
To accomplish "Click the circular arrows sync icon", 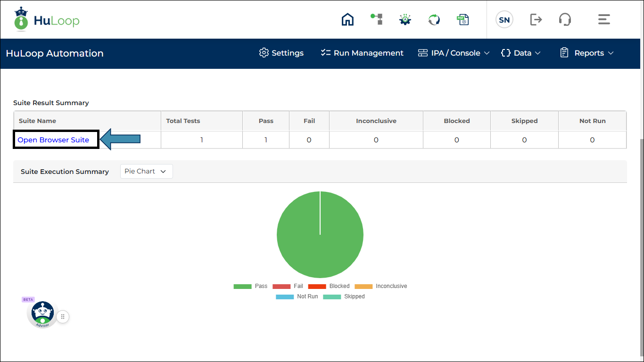I will coord(434,20).
